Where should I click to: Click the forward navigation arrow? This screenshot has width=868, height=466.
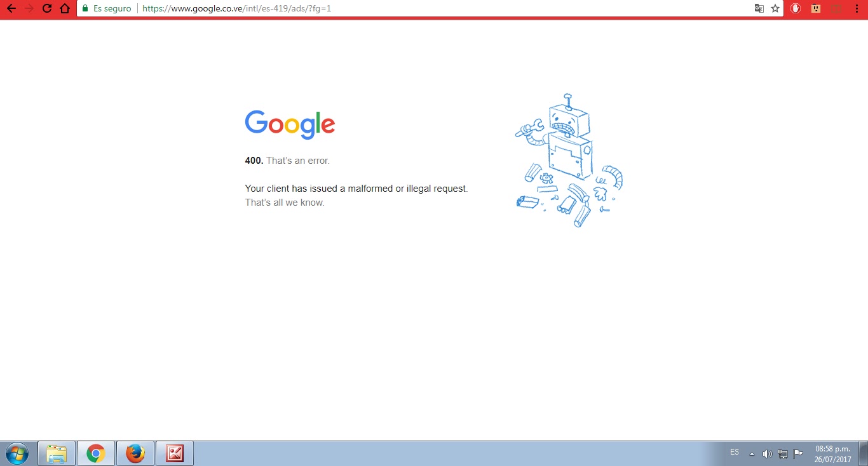tap(29, 9)
